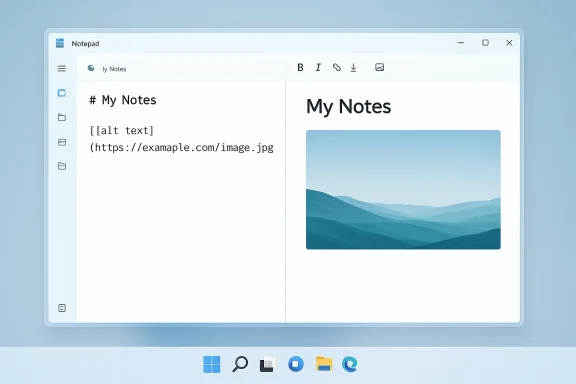Click the download arrow toolbar icon
The image size is (576, 384).
[353, 68]
